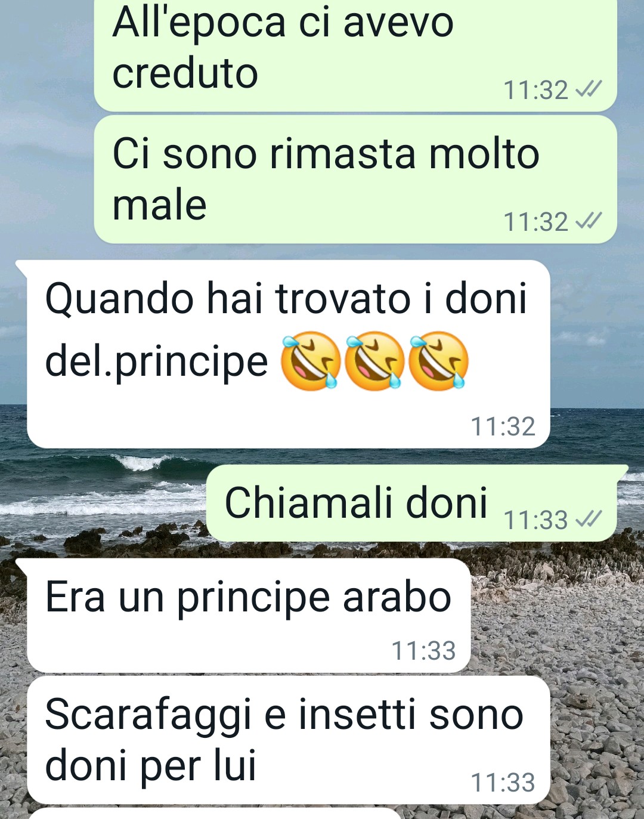Tap the first rolling-laughing emoji
The height and width of the screenshot is (819, 644).
point(311,361)
